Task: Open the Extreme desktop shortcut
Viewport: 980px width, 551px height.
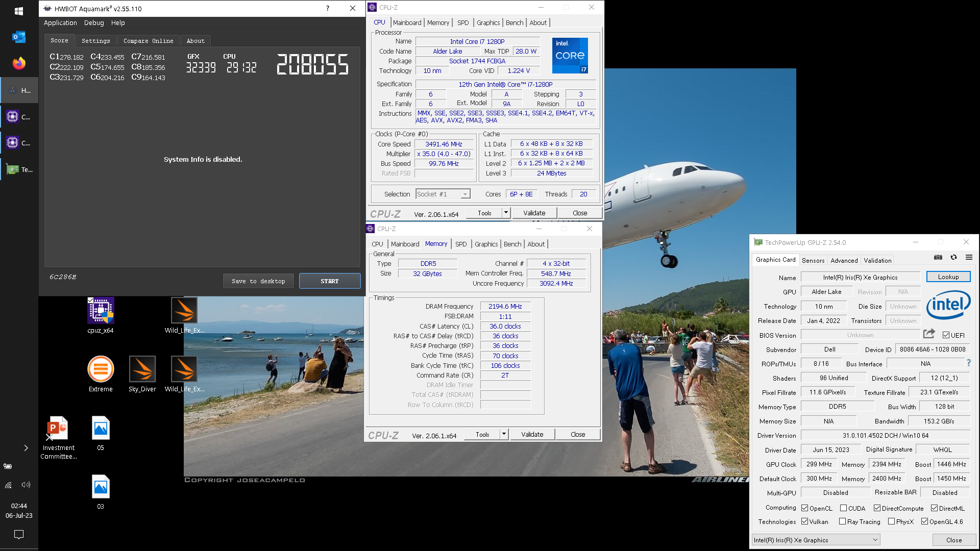Action: coord(101,374)
